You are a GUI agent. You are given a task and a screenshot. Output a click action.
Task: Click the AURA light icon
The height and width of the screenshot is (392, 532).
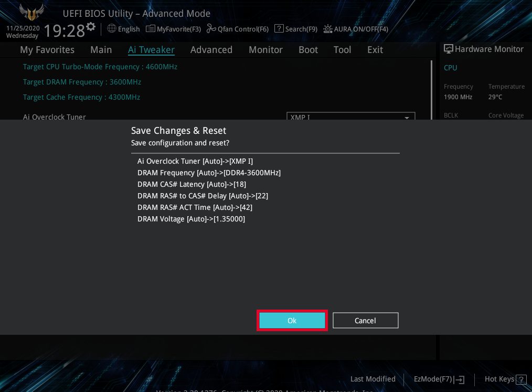click(x=328, y=29)
